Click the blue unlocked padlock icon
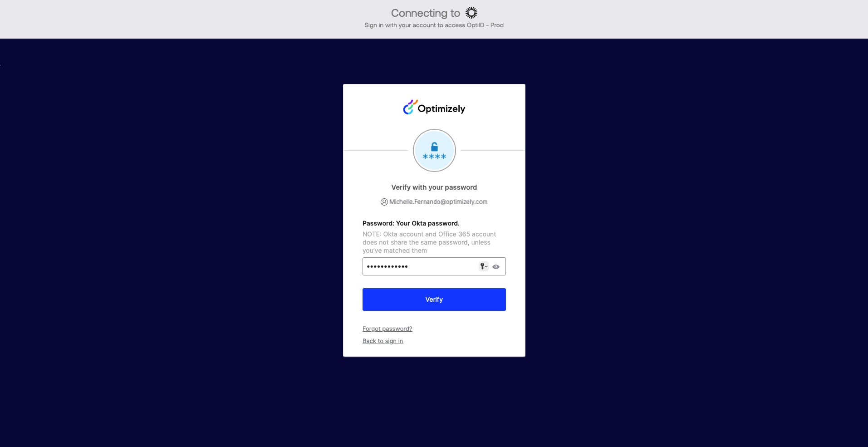 [434, 147]
